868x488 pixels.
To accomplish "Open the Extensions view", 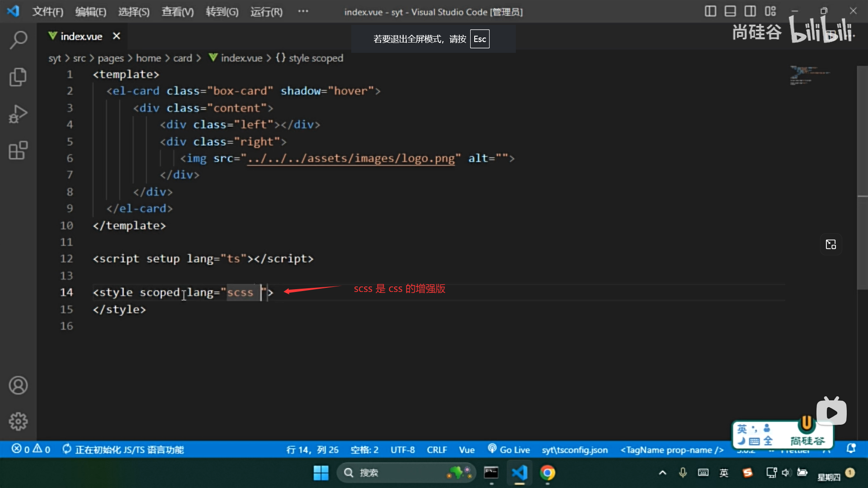I will click(x=18, y=150).
